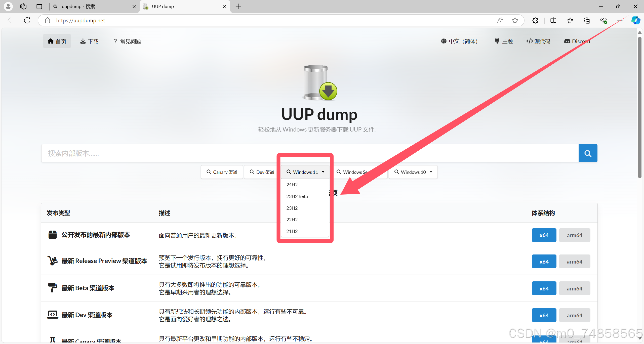The height and width of the screenshot is (344, 644).
Task: Click the site lock info icon
Action: pyautogui.click(x=48, y=20)
